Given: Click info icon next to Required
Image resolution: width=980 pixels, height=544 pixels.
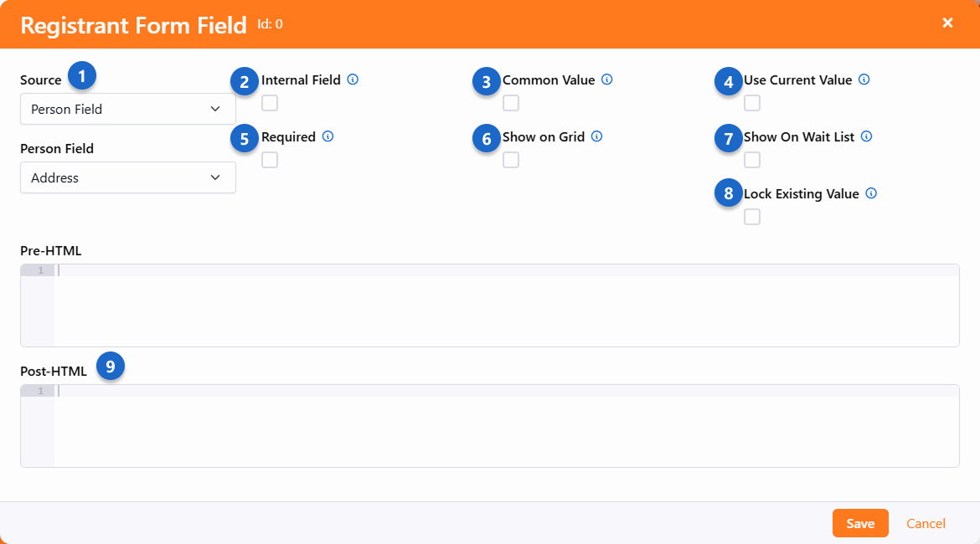Looking at the screenshot, I should [328, 136].
